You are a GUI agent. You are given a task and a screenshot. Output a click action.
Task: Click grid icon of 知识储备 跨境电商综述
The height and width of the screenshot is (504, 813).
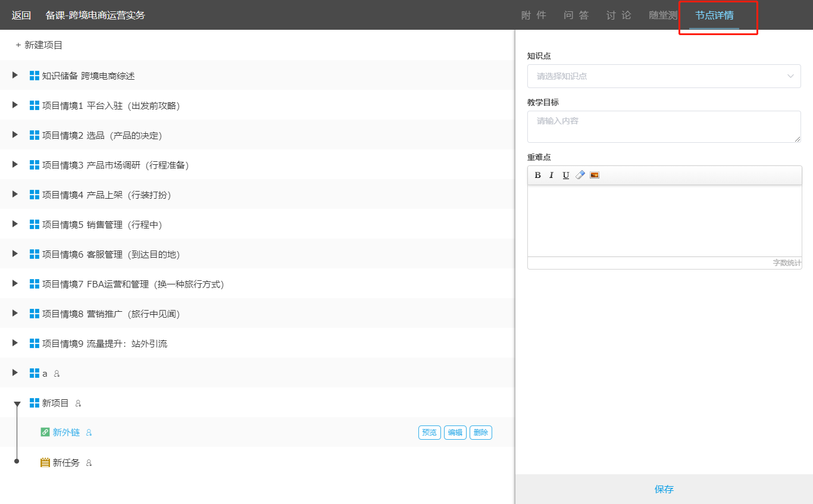(35, 76)
